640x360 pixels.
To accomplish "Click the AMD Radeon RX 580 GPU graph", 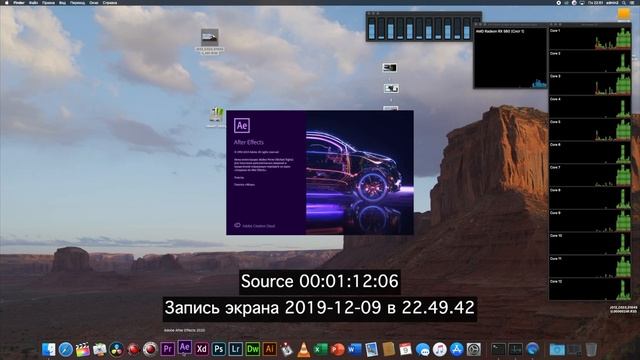I will pyautogui.click(x=510, y=58).
